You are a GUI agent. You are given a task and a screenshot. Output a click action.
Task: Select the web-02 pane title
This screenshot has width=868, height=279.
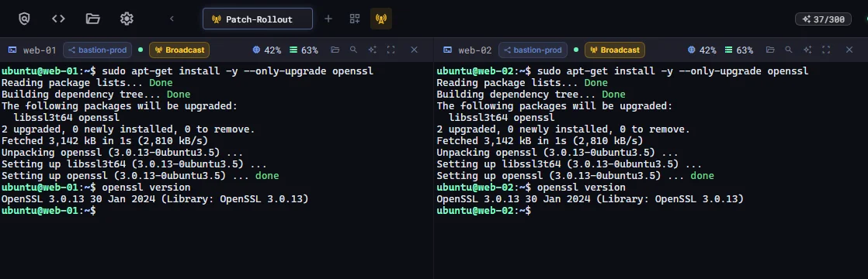[x=475, y=50]
